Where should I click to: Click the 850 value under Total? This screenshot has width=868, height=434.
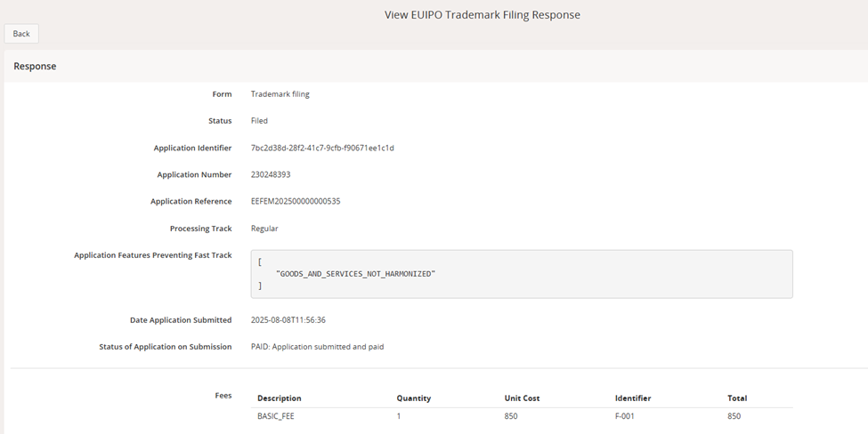click(x=734, y=416)
